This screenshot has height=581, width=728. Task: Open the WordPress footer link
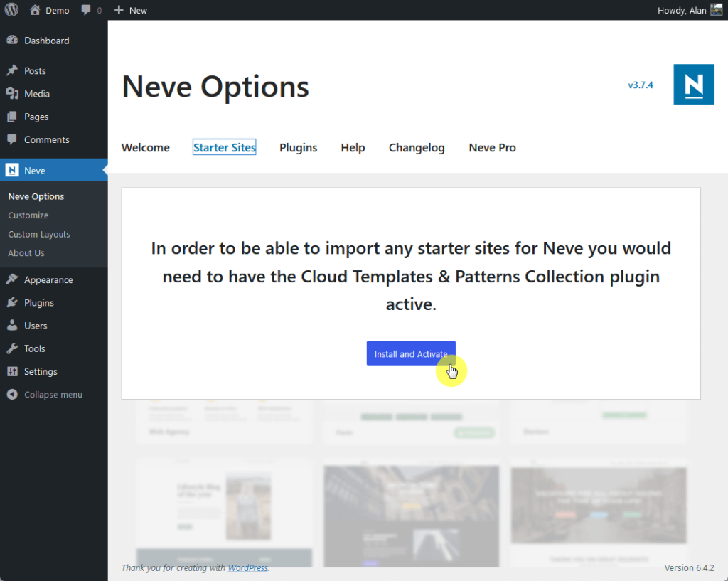point(247,567)
